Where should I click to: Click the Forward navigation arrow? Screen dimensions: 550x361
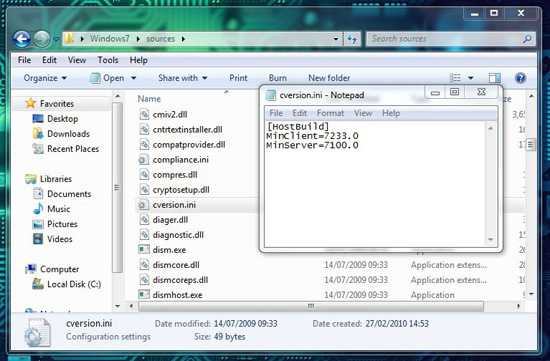[x=42, y=39]
